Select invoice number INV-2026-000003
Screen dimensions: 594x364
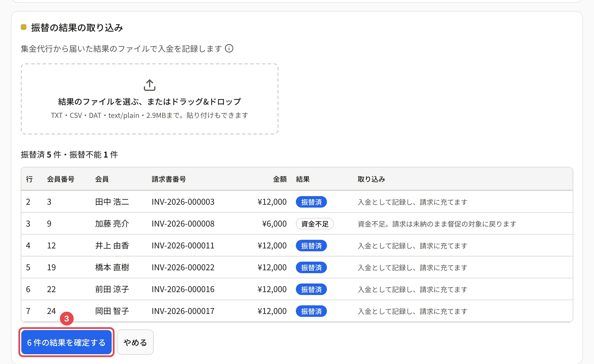coord(183,202)
